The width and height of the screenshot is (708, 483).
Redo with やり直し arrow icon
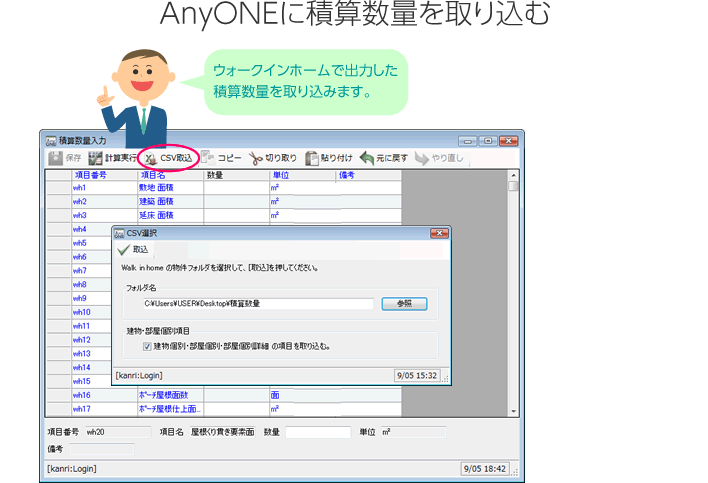click(x=422, y=158)
